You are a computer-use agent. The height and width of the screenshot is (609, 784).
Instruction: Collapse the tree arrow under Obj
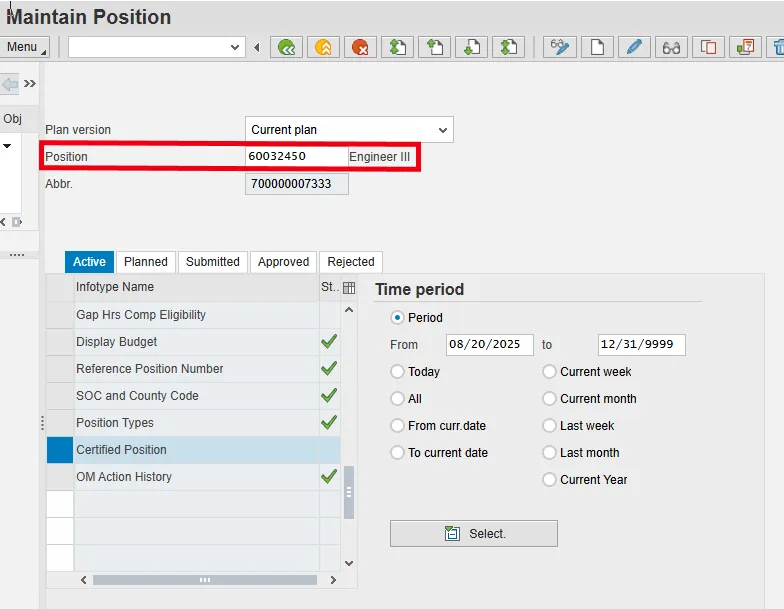[x=7, y=146]
